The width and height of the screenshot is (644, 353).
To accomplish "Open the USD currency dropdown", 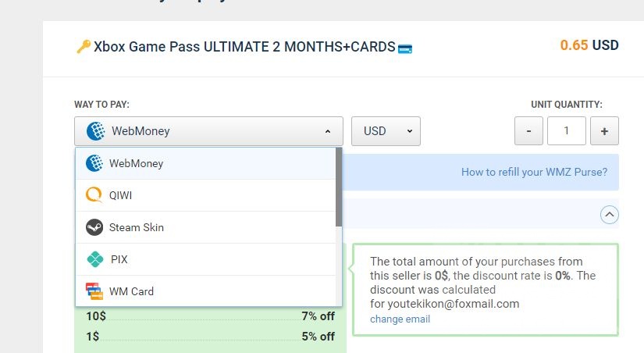I will pyautogui.click(x=386, y=131).
